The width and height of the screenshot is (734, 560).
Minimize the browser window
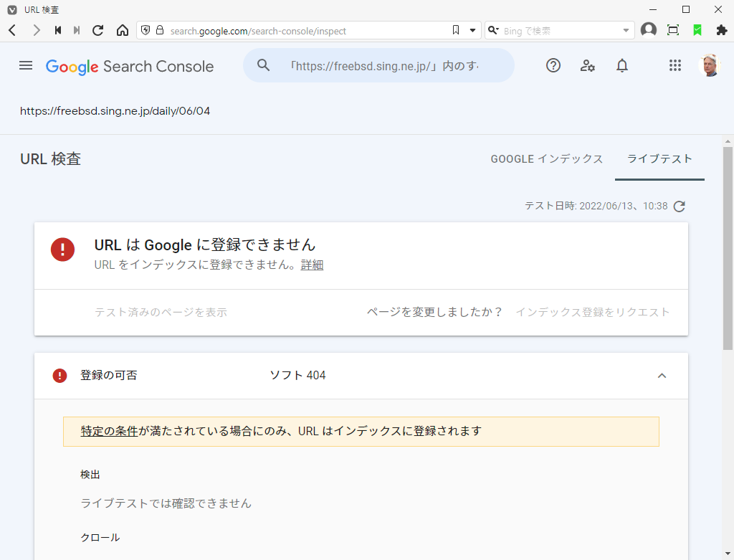653,10
